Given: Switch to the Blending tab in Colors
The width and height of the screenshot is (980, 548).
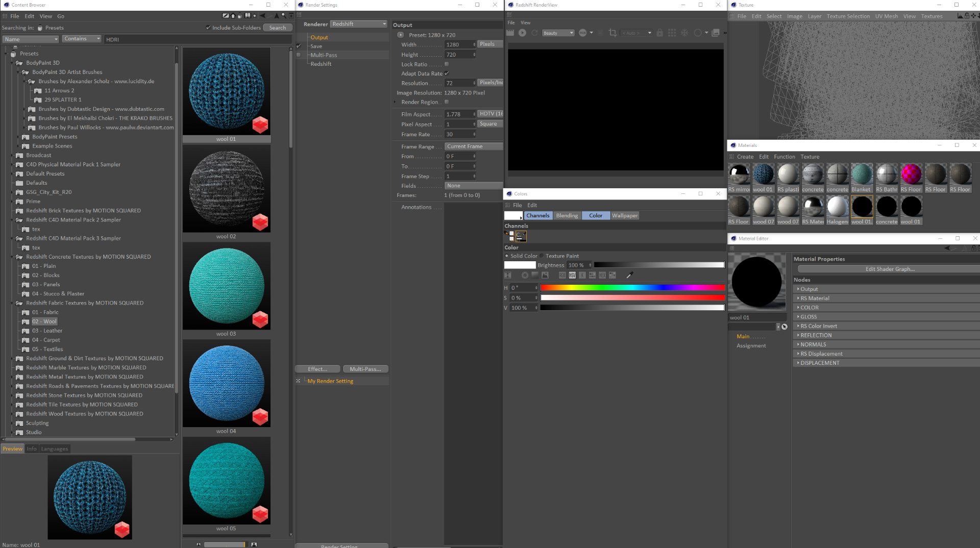Looking at the screenshot, I should pos(567,216).
